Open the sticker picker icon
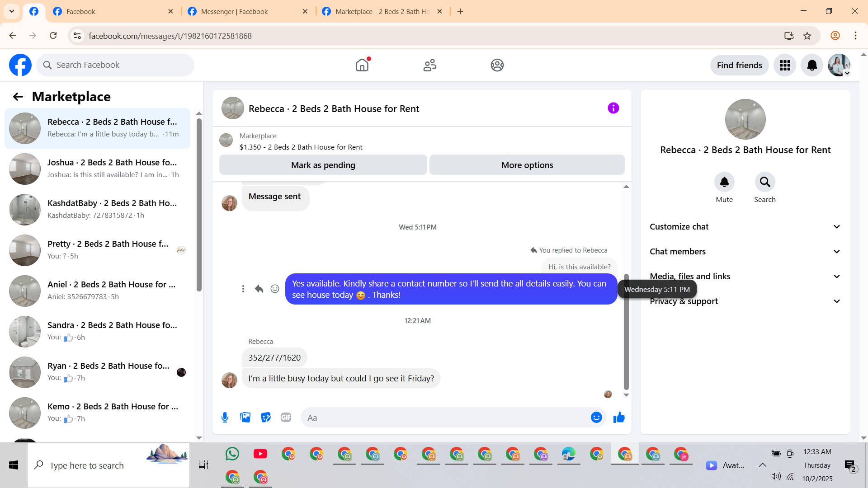The height and width of the screenshot is (488, 868). pyautogui.click(x=266, y=418)
